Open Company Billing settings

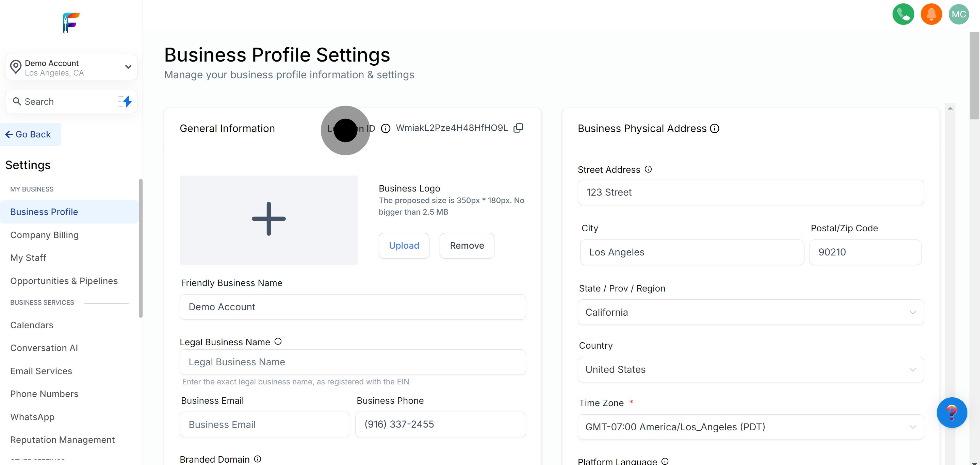tap(45, 235)
